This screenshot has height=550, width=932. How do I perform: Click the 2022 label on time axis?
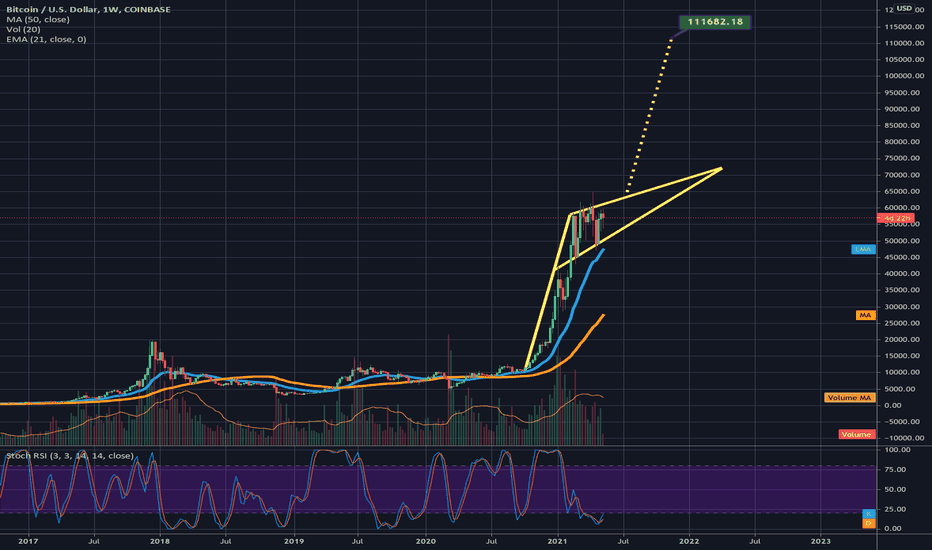click(x=689, y=541)
